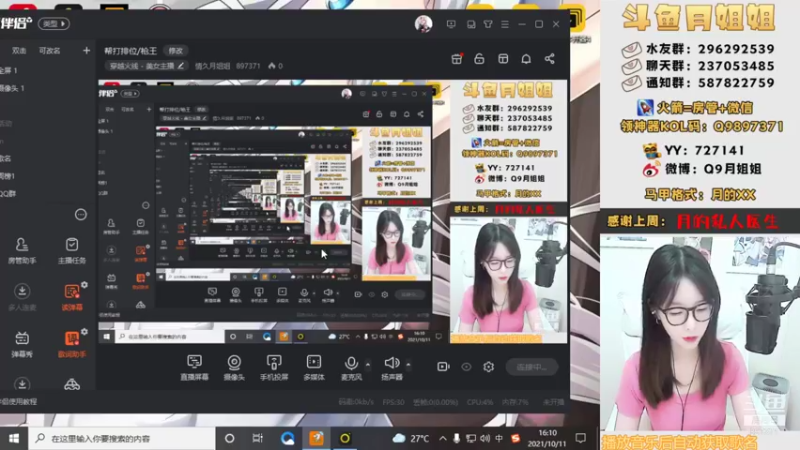Screen dimensions: 800x450
Task: Click the Windows taskbar search box
Action: pyautogui.click(x=121, y=438)
